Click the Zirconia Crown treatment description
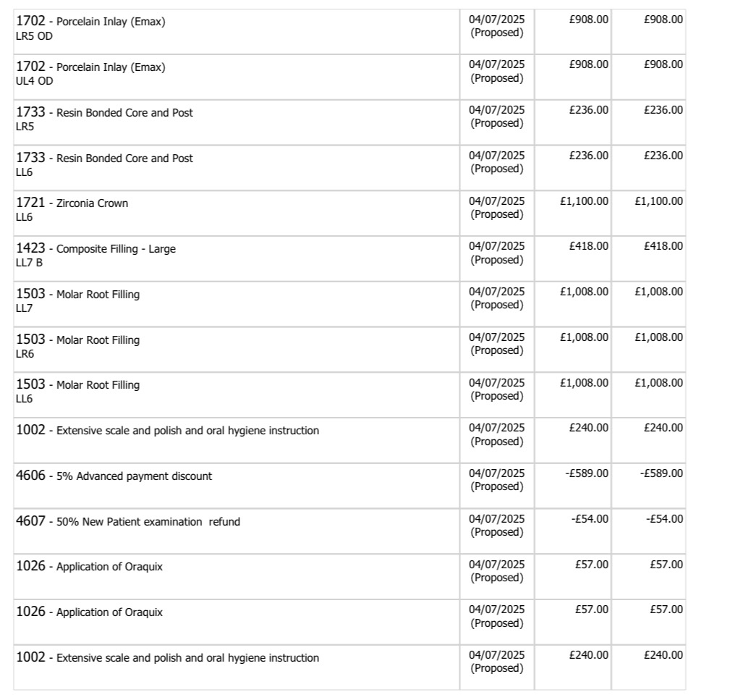Viewport: 730px width, 700px height. point(92,203)
